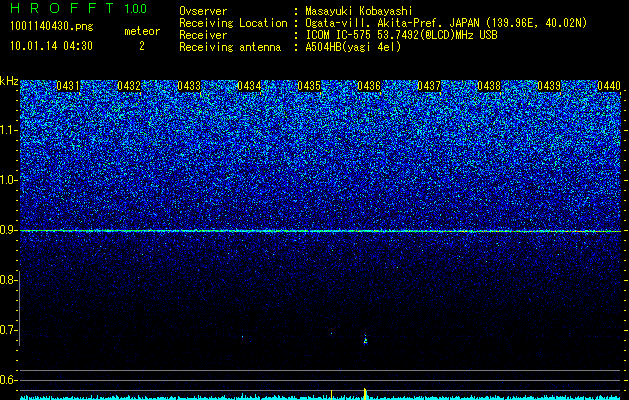Click the 0439 time marker
Viewport: 629px width, 400px height.
[549, 86]
